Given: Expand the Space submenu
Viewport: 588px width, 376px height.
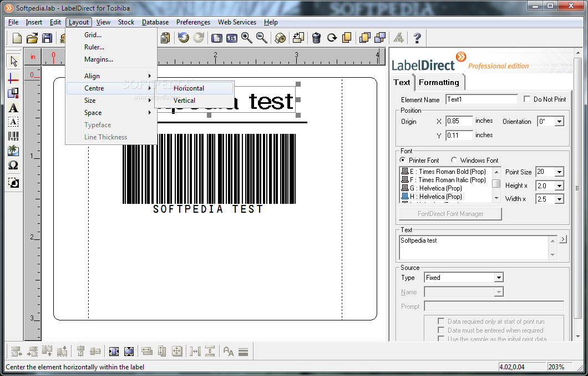Looking at the screenshot, I should coord(111,113).
